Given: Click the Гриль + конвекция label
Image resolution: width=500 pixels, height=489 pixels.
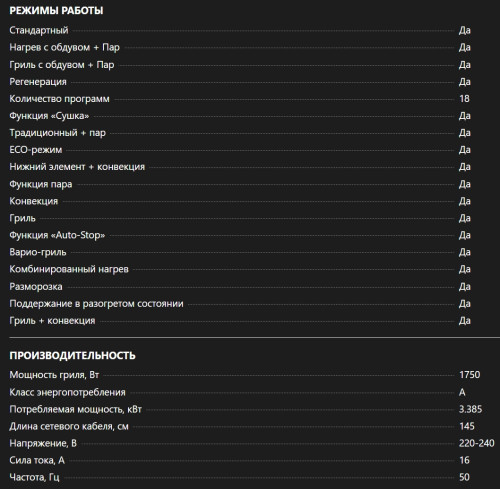Looking at the screenshot, I should (52, 321).
